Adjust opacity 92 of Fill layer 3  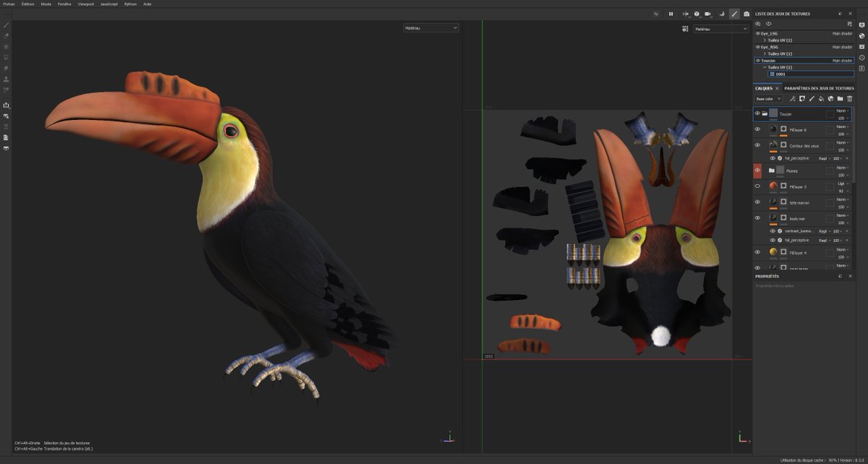tap(842, 191)
